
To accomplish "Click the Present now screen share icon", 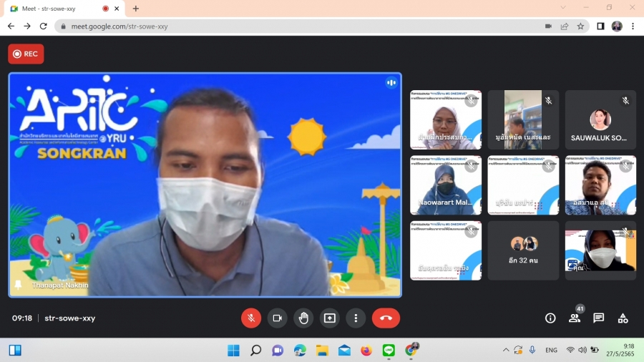I will [x=329, y=318].
